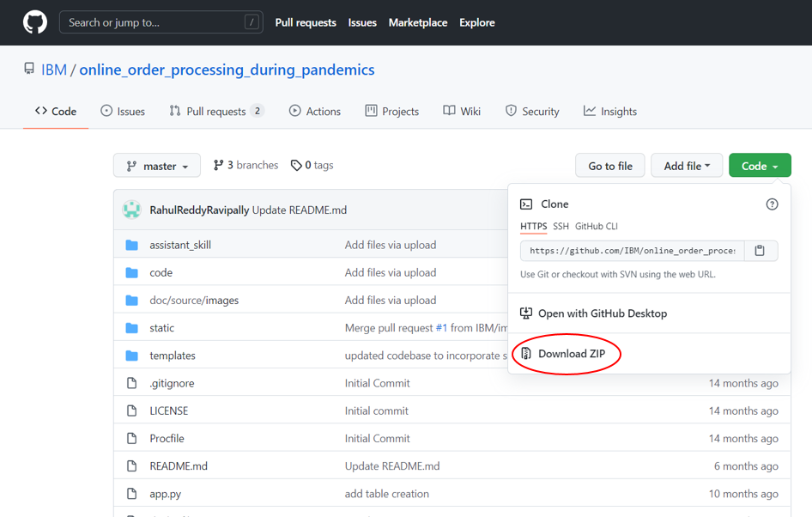Viewport: 812px width, 517px height.
Task: Open the .gitignore file name
Action: [x=172, y=383]
